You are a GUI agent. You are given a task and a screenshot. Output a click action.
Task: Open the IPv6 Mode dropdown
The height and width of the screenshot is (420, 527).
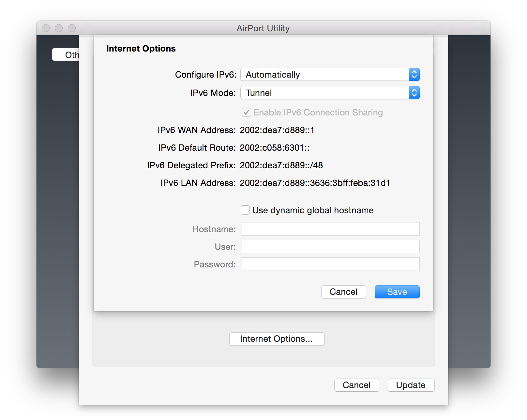pos(330,93)
